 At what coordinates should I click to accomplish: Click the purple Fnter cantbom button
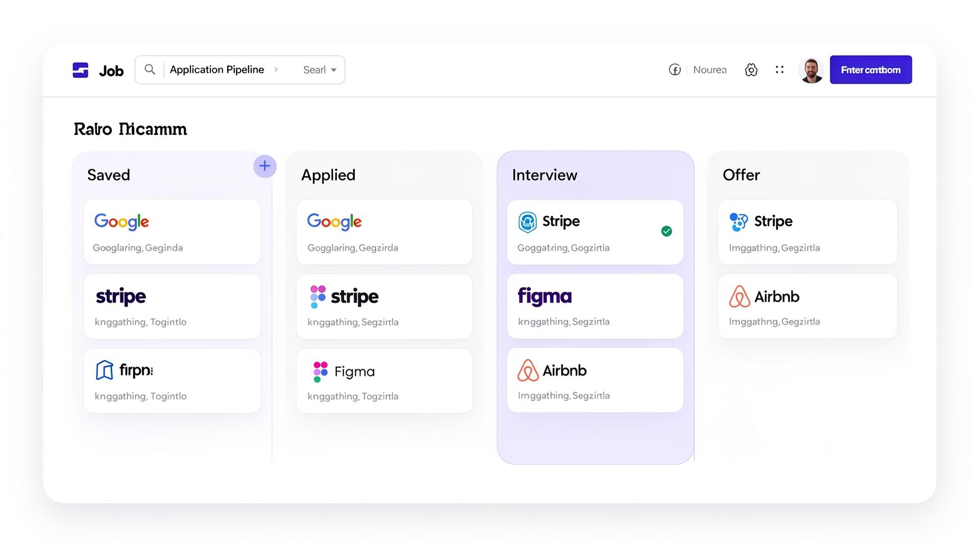[871, 70]
